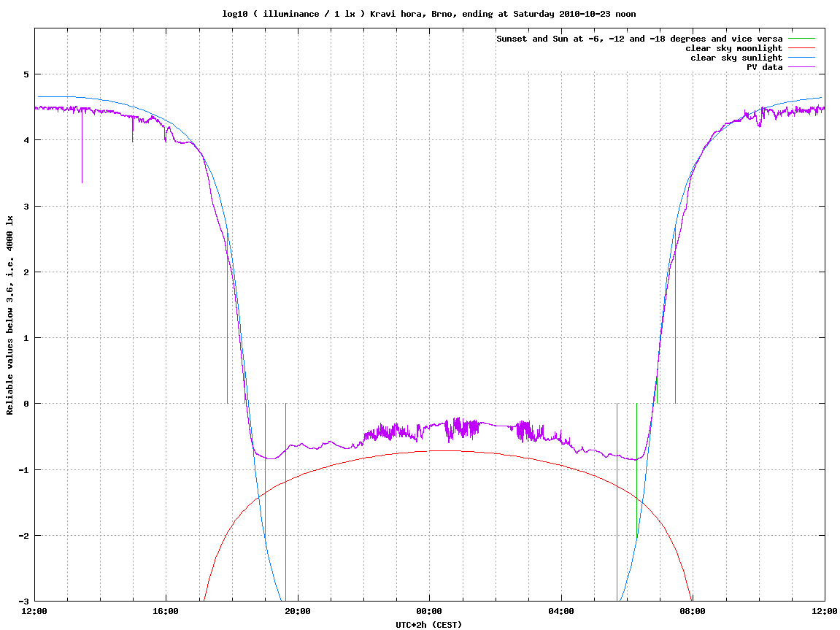Click the y-axis tick label -1
840x630 pixels.
[x=23, y=470]
